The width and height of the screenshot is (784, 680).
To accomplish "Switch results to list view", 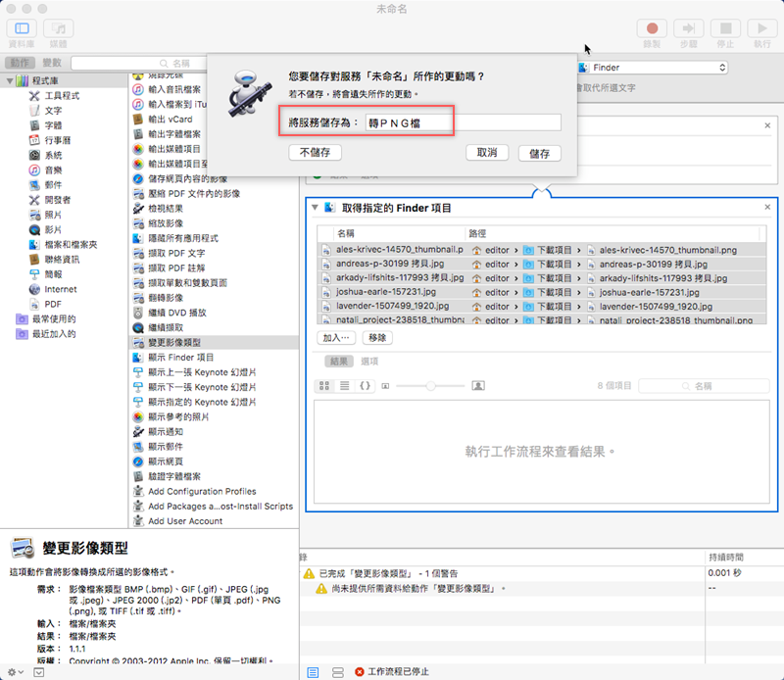I will pos(345,386).
